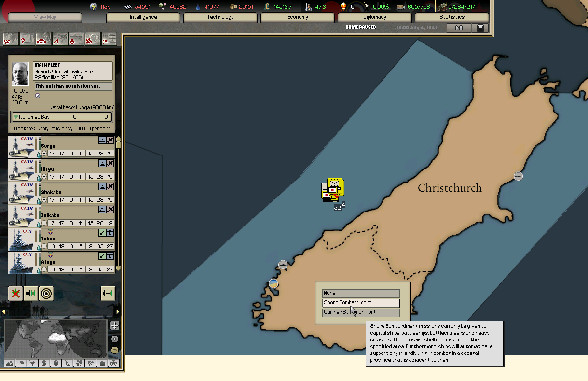The width and height of the screenshot is (588, 381).
Task: Expand Takao details with plus button
Action: click(44, 246)
